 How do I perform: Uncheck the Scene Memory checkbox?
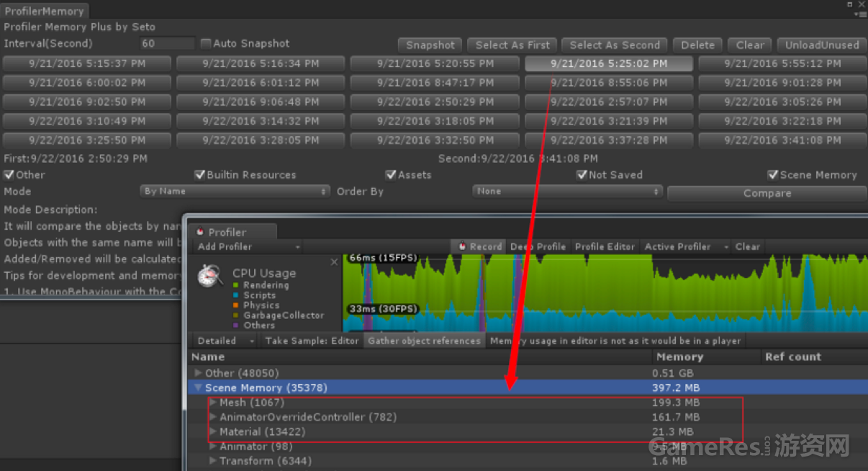pos(773,175)
